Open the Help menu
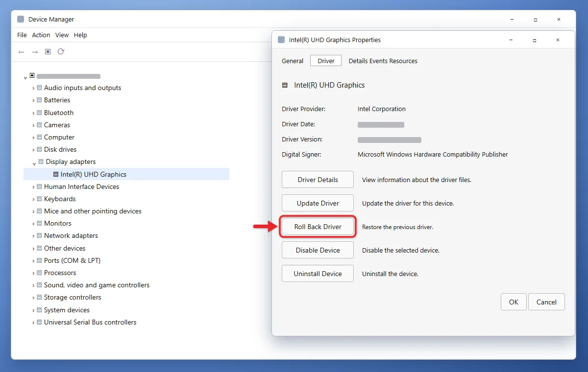 [x=80, y=35]
